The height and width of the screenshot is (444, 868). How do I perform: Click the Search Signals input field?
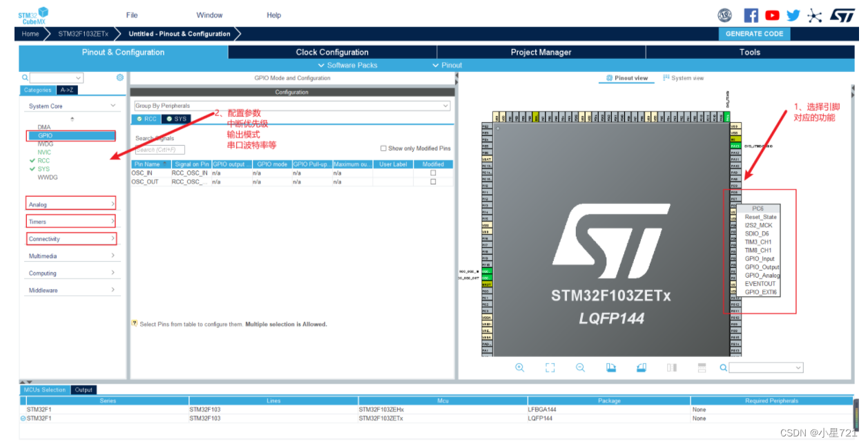click(x=160, y=149)
